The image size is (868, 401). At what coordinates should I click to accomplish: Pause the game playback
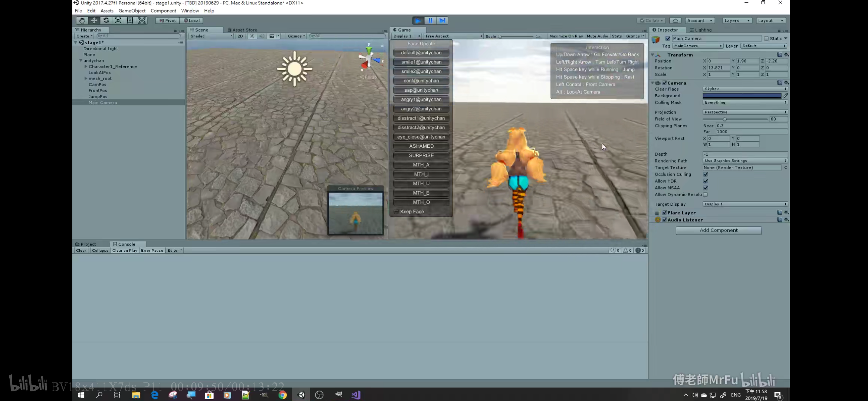[430, 20]
